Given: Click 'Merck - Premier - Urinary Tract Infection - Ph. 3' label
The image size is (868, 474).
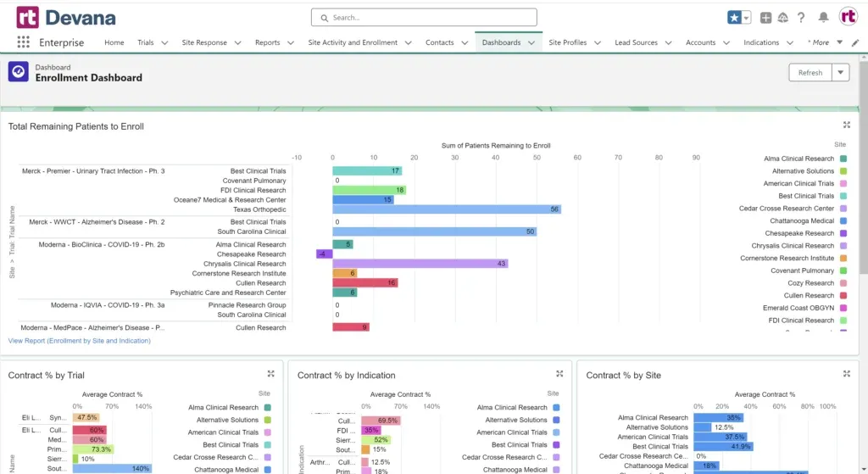Looking at the screenshot, I should pos(93,171).
